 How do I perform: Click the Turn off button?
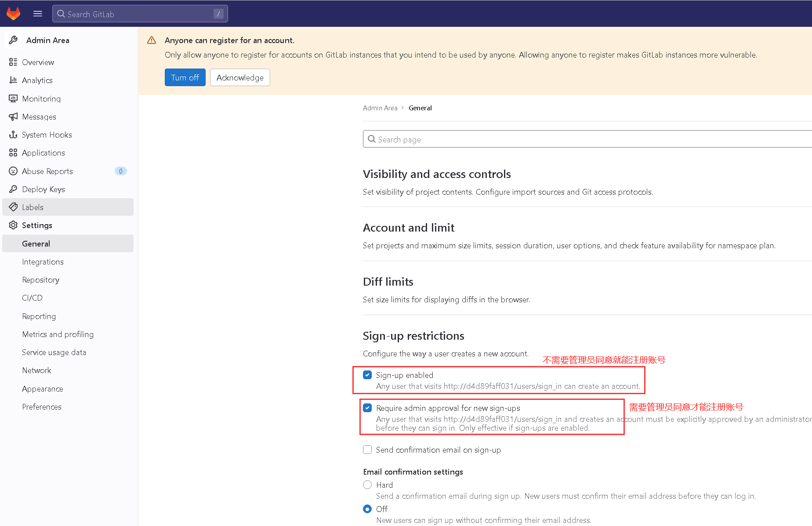(x=185, y=77)
